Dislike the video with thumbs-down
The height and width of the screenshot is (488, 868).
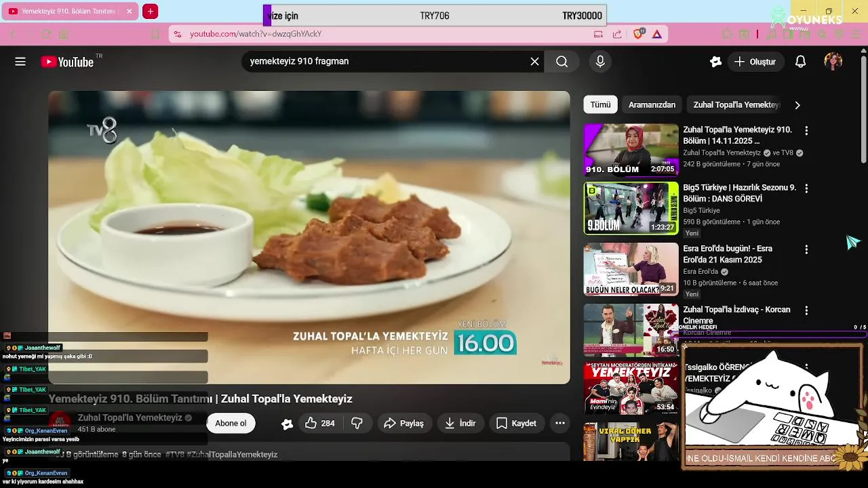(x=357, y=423)
